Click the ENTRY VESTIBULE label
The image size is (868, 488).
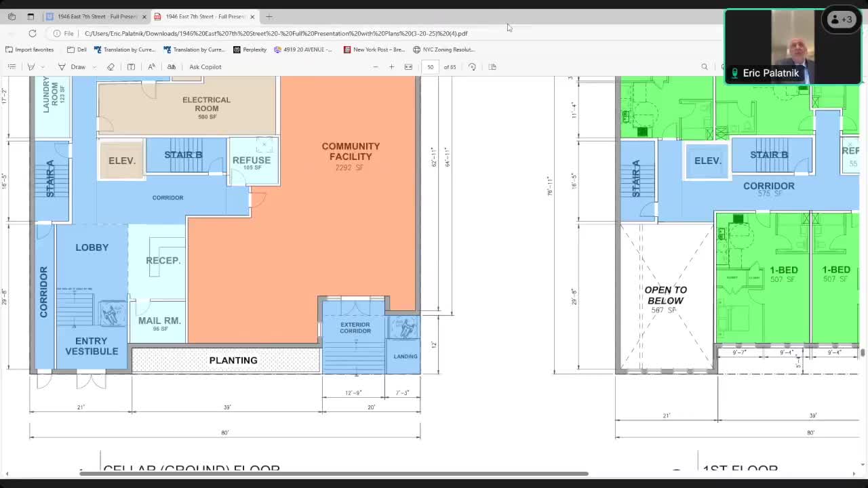click(92, 346)
